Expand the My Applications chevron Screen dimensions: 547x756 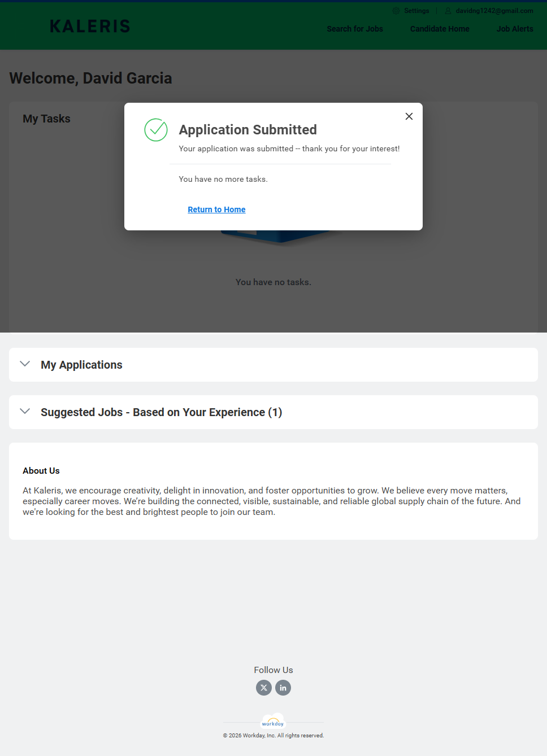click(x=25, y=364)
